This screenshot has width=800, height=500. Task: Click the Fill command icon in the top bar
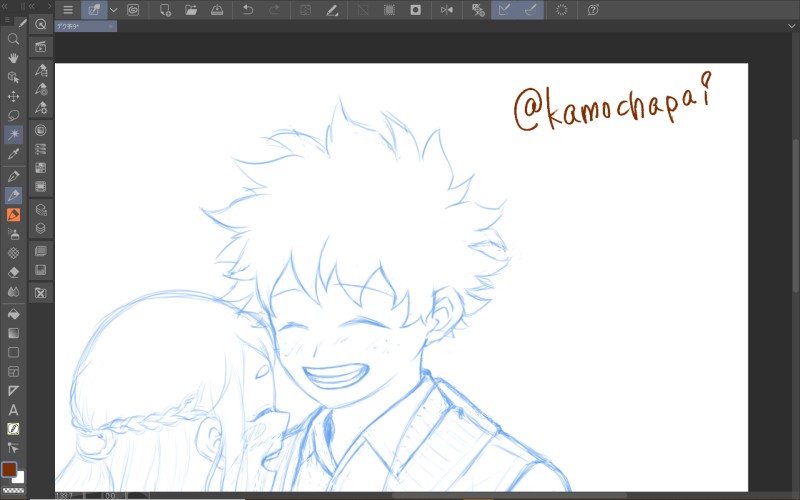(332, 10)
